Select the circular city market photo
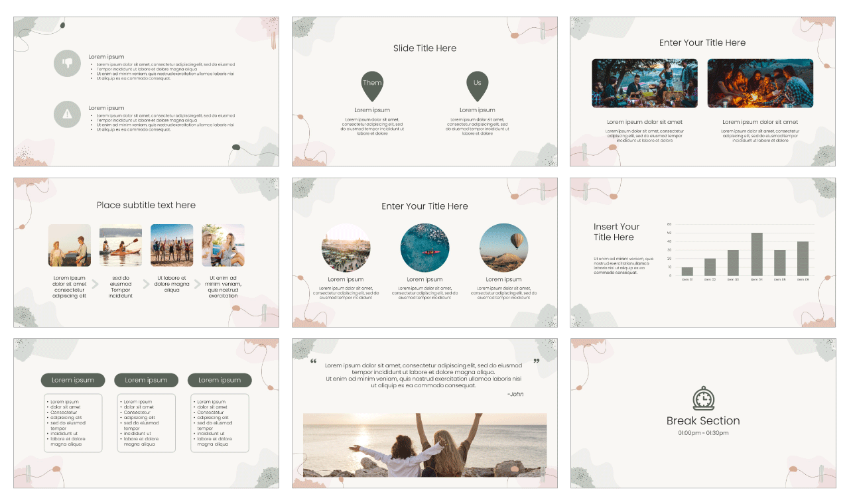Viewport: 849px width, 504px height. point(346,247)
